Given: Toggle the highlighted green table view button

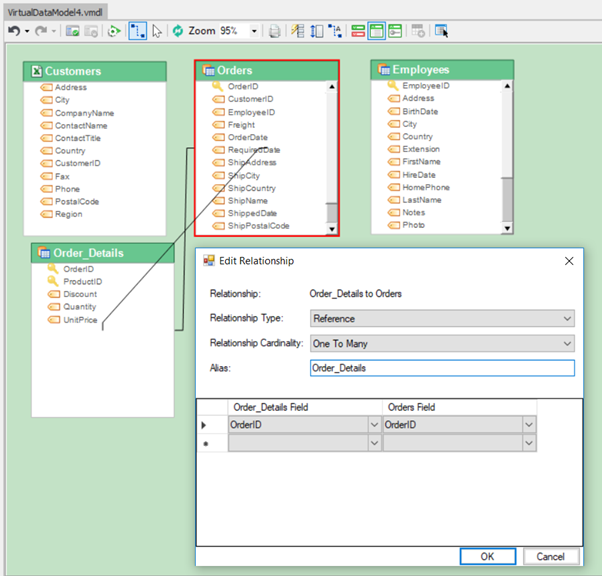Looking at the screenshot, I should click(x=377, y=31).
